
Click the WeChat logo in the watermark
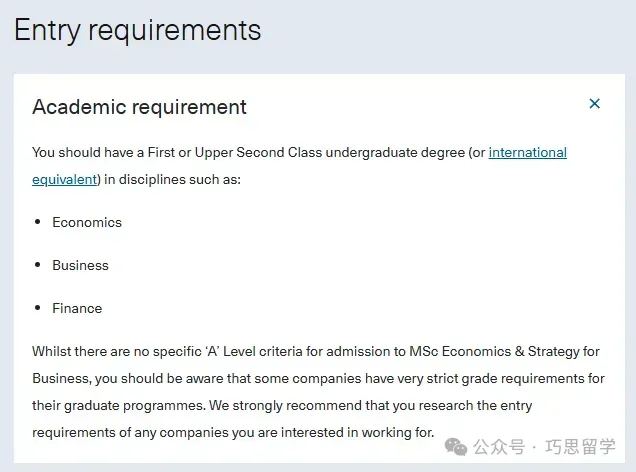pos(454,446)
